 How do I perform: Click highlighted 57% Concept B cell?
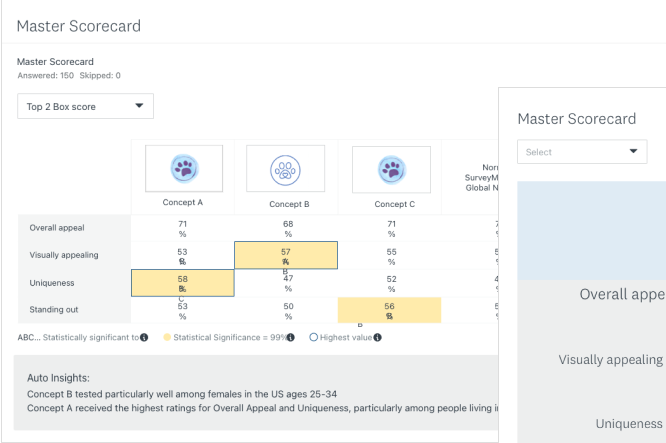(x=286, y=256)
